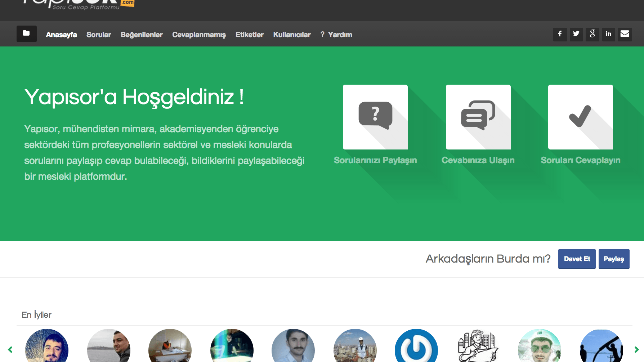Screen dimensions: 644x362
Task: Open Beğenilenler page
Action: (x=142, y=35)
